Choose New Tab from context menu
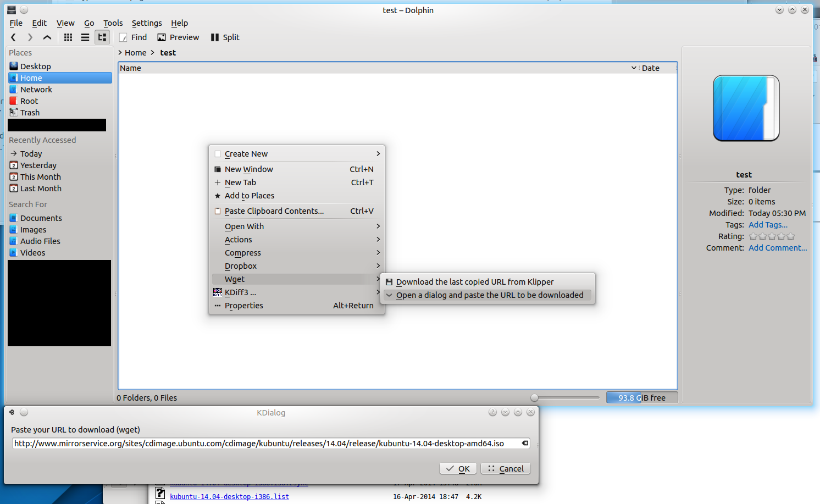Image resolution: width=820 pixels, height=504 pixels. pyautogui.click(x=297, y=182)
